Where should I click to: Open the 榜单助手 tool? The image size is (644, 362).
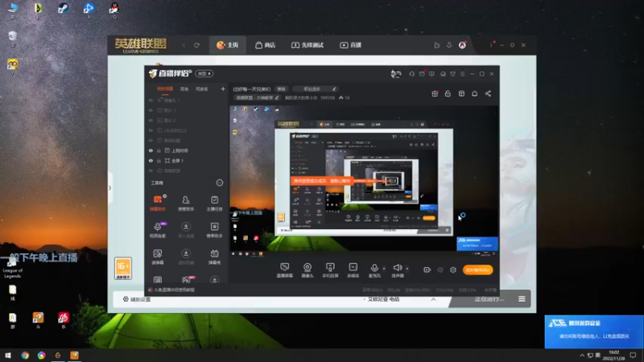point(214,230)
